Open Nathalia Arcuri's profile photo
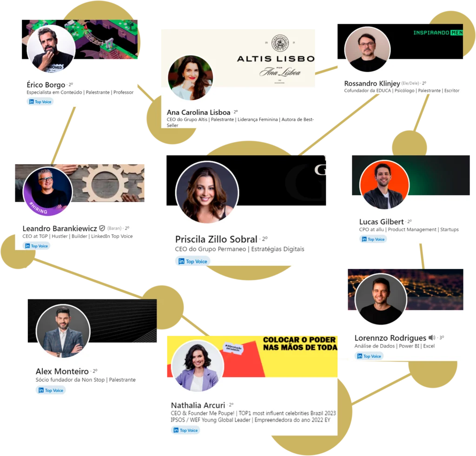 [197, 366]
